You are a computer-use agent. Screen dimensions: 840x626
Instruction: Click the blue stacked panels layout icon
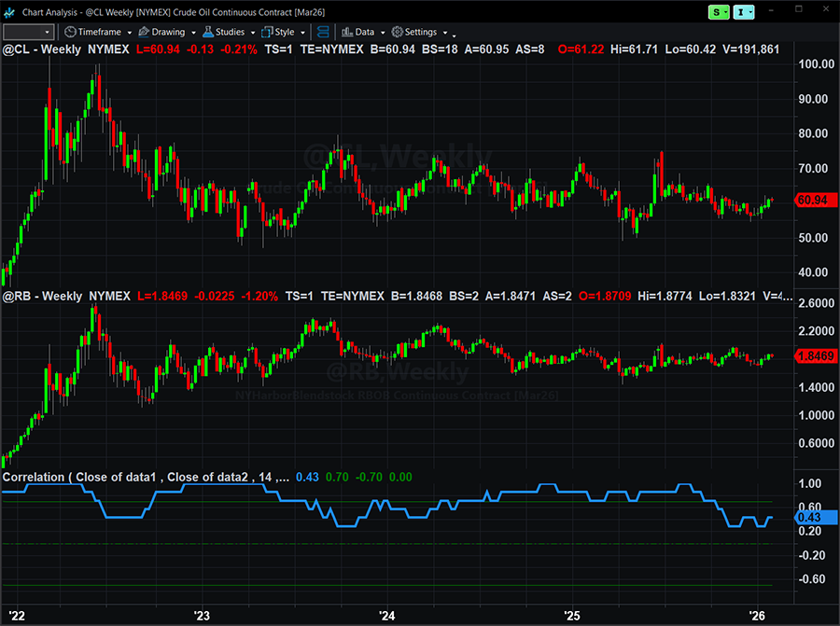point(323,32)
